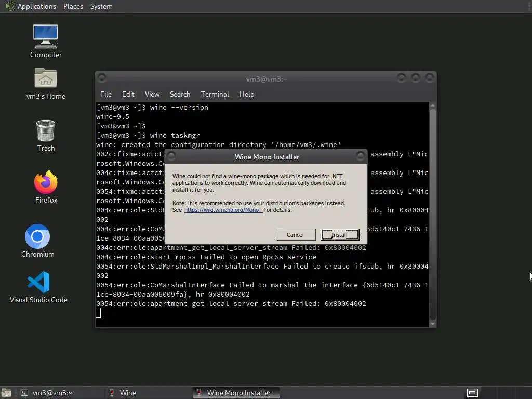The image size is (532, 399).
Task: Click the 'wine-9.5' output line
Action: click(113, 117)
